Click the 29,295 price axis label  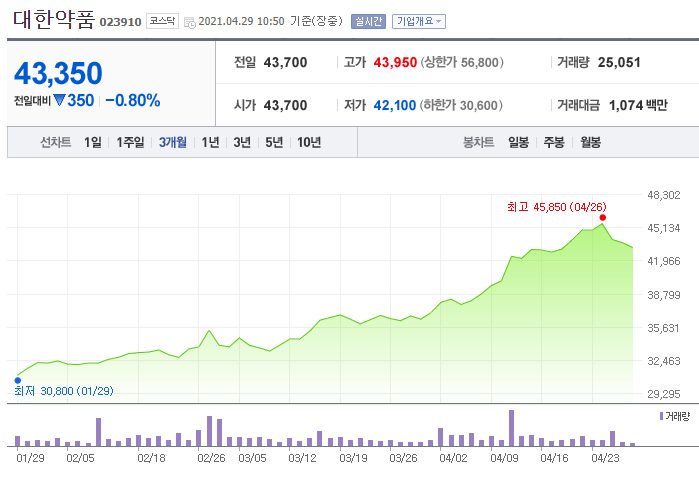(x=664, y=394)
